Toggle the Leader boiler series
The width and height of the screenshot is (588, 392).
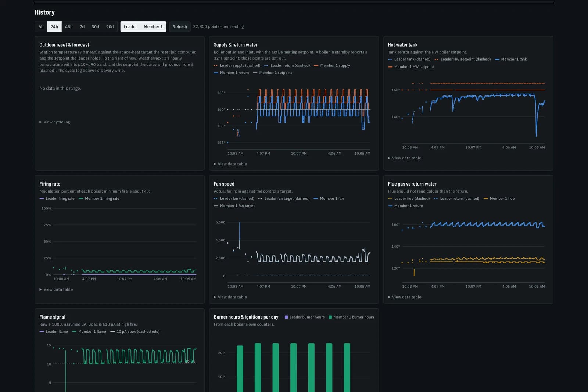click(130, 27)
